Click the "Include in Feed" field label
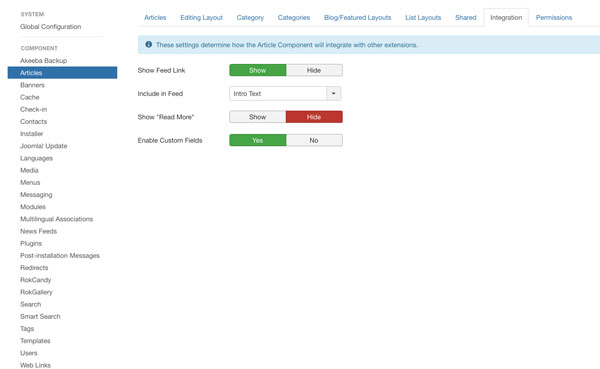This screenshot has width=600, height=369. (x=160, y=93)
